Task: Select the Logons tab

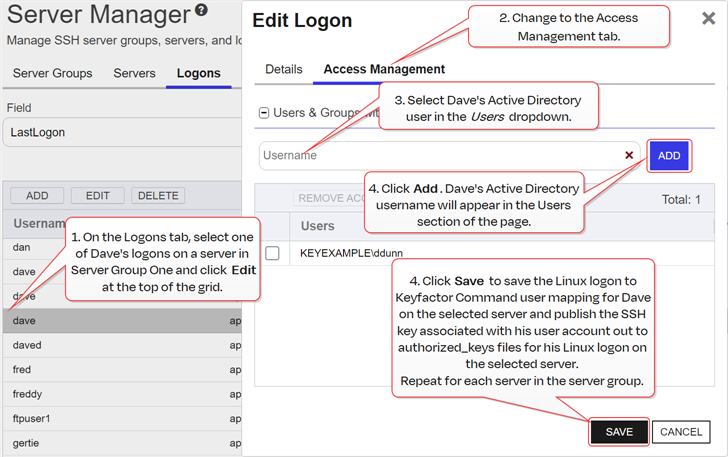Action: [198, 73]
